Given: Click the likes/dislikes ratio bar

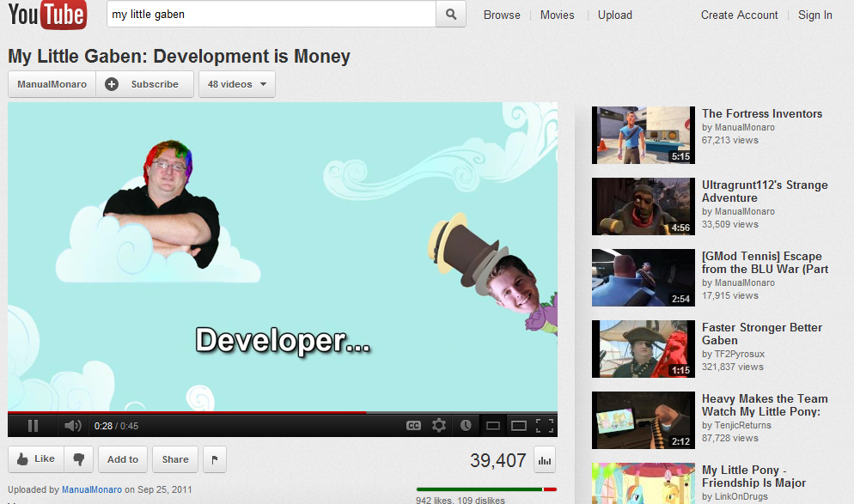Looking at the screenshot, I should click(486, 489).
